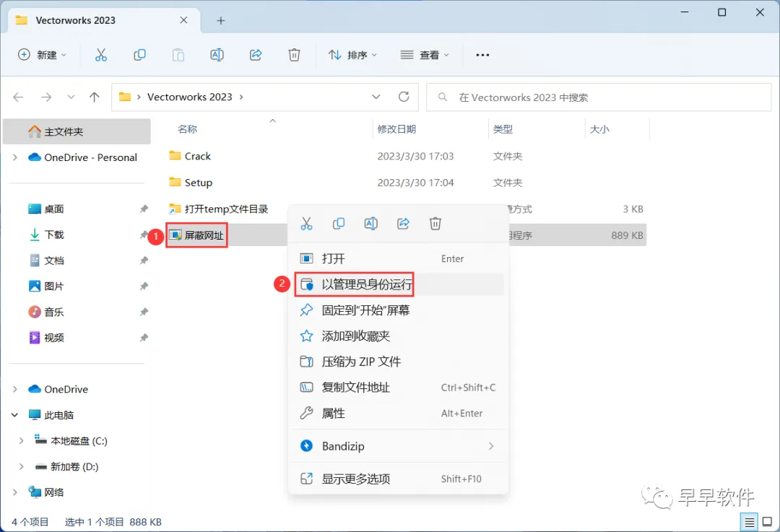This screenshot has height=532, width=780.
Task: Sort by the 类型 column header
Action: pyautogui.click(x=503, y=129)
